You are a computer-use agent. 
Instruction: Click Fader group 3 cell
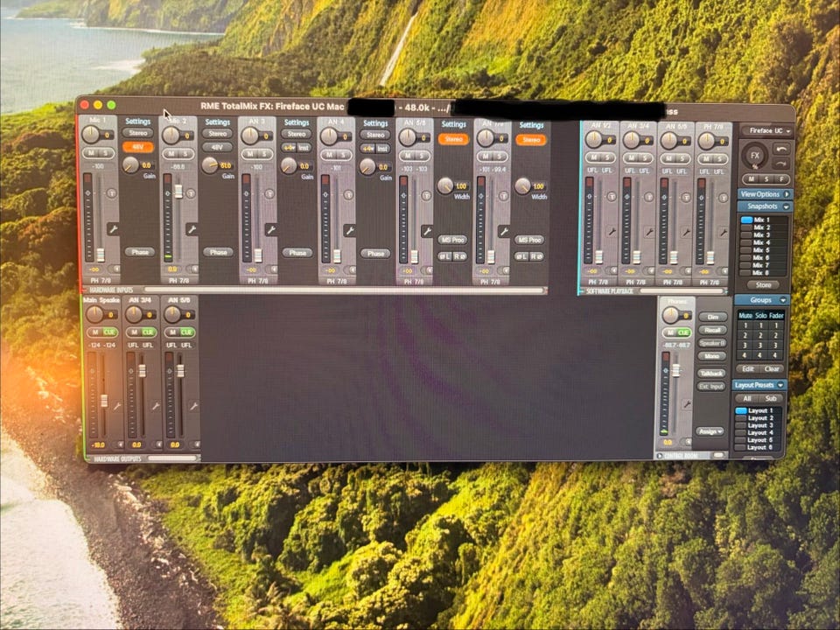(x=775, y=346)
